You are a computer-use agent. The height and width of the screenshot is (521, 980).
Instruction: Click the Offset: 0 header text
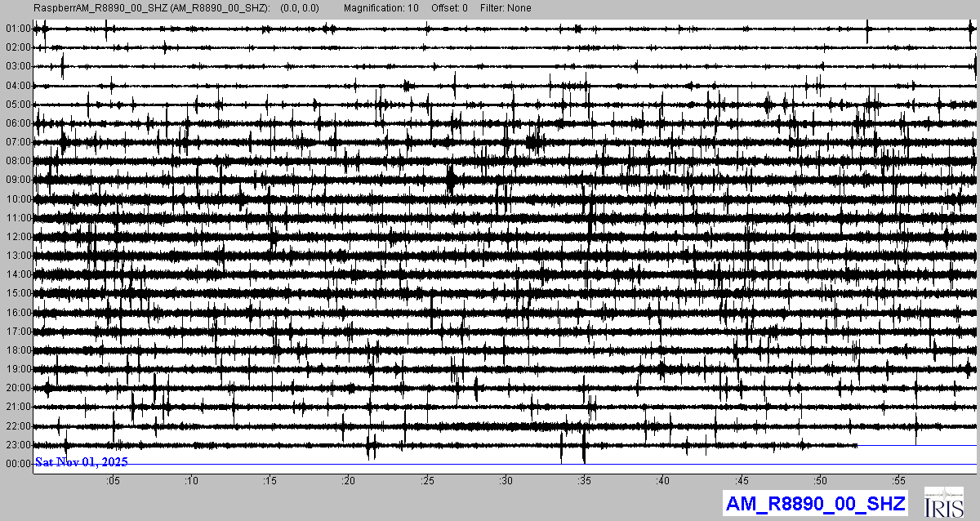point(450,8)
